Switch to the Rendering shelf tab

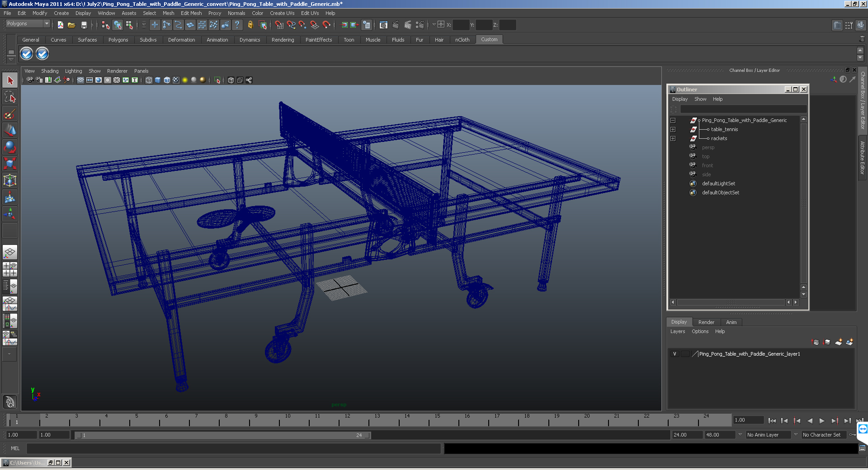(283, 40)
